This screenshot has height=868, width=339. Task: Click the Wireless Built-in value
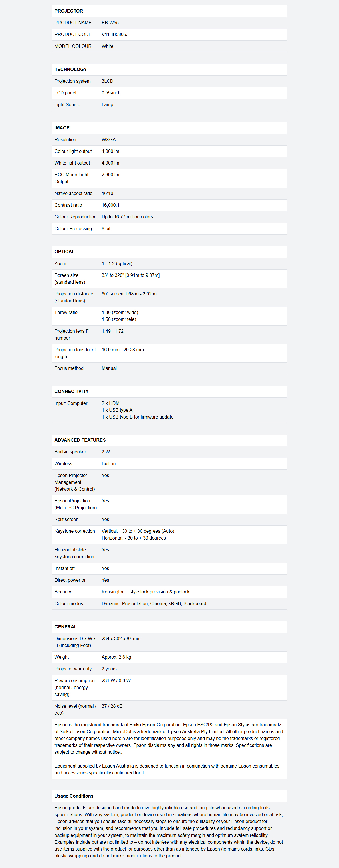pyautogui.click(x=109, y=464)
